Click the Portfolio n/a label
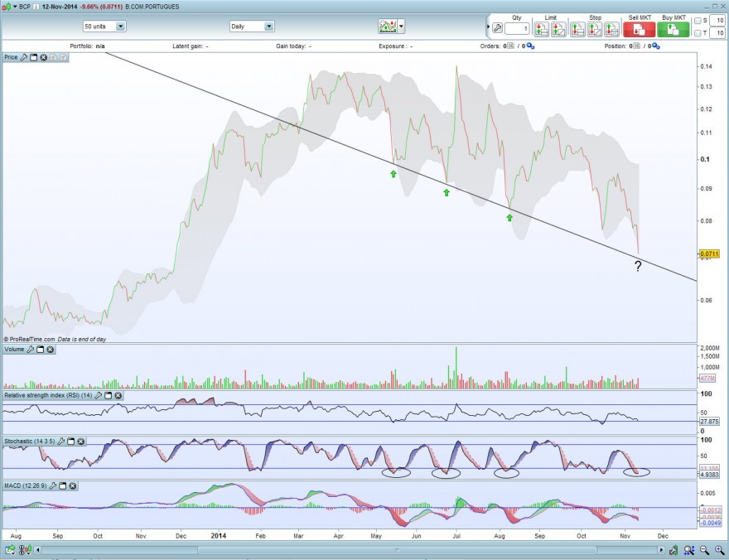The width and height of the screenshot is (729, 560). click(x=87, y=46)
